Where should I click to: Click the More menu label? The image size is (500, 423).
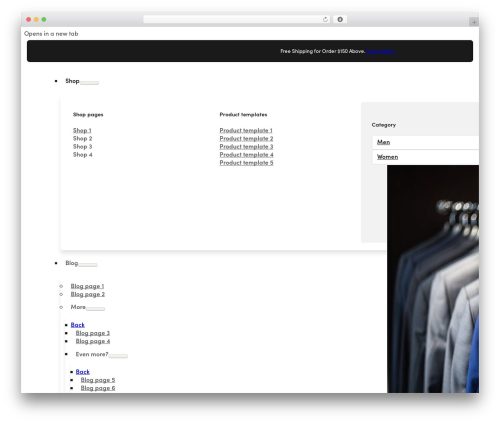(x=78, y=307)
